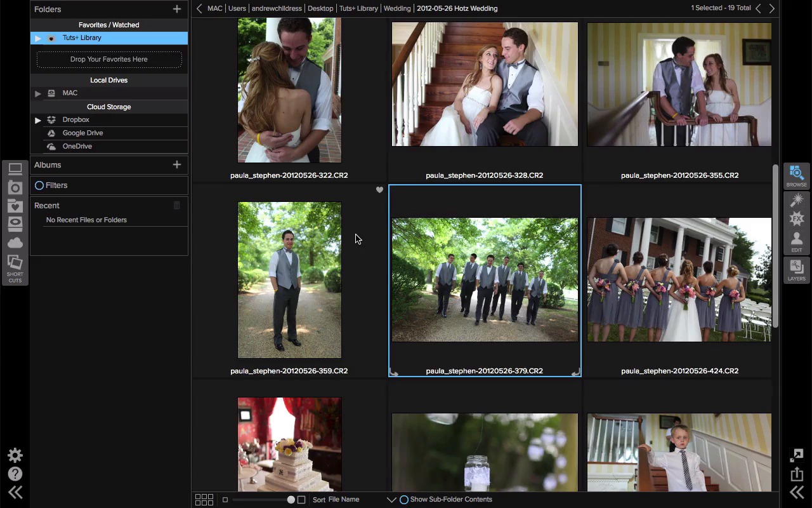The height and width of the screenshot is (508, 812).
Task: Go to previous photo arrow at top right
Action: pos(758,8)
